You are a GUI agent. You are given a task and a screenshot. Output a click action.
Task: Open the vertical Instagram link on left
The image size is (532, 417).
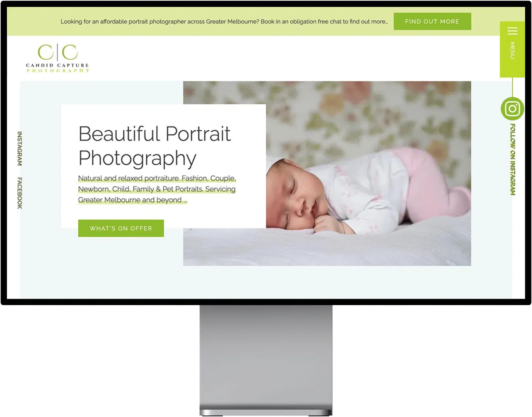point(20,149)
